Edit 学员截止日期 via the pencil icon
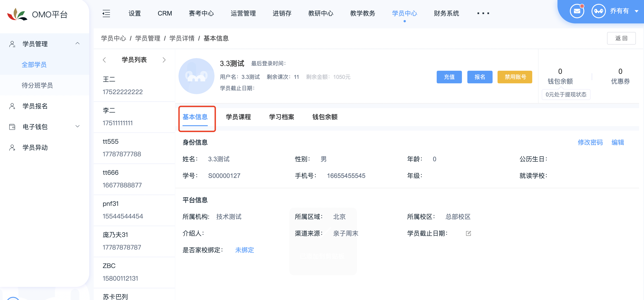This screenshot has height=300, width=644. pos(468,233)
